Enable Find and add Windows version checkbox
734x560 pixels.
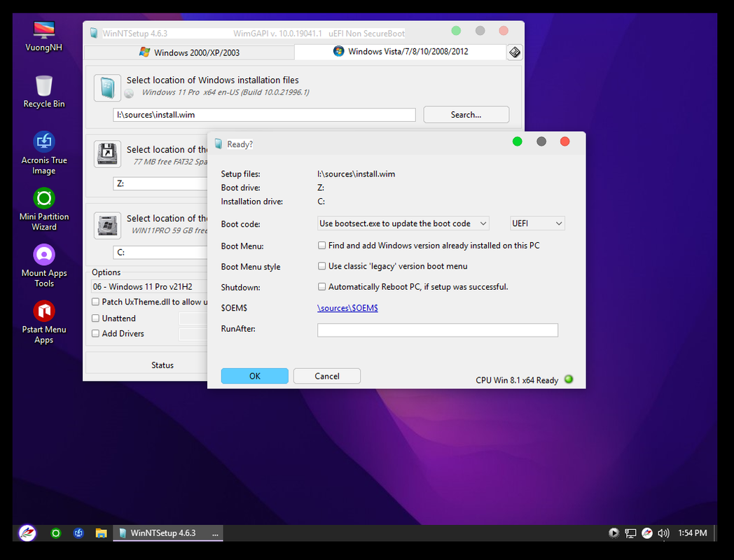point(321,245)
